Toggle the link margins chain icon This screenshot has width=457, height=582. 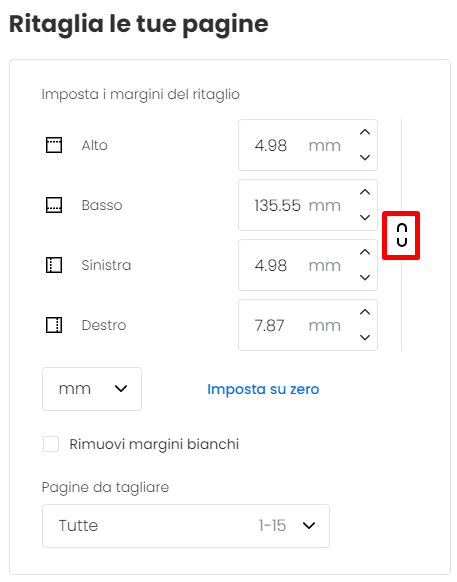point(402,235)
